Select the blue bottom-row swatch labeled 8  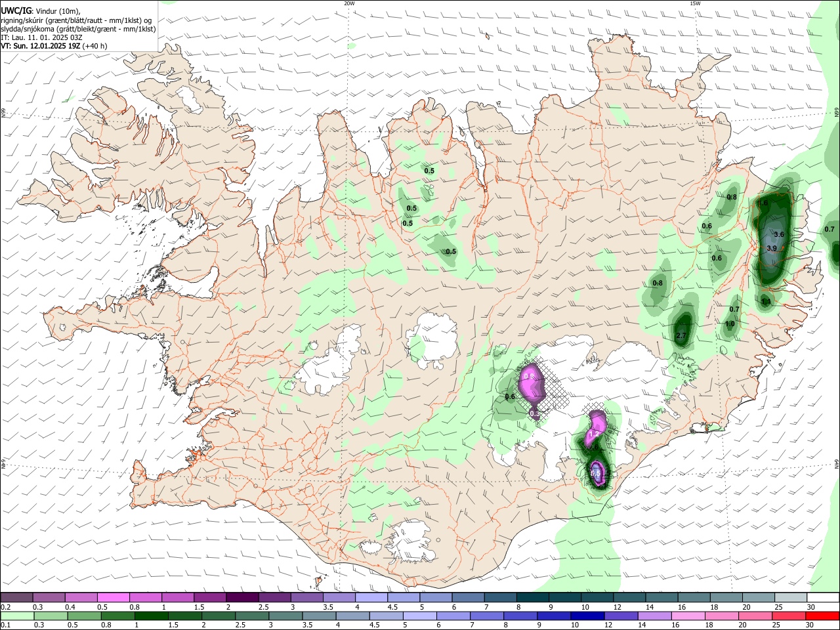520,616
